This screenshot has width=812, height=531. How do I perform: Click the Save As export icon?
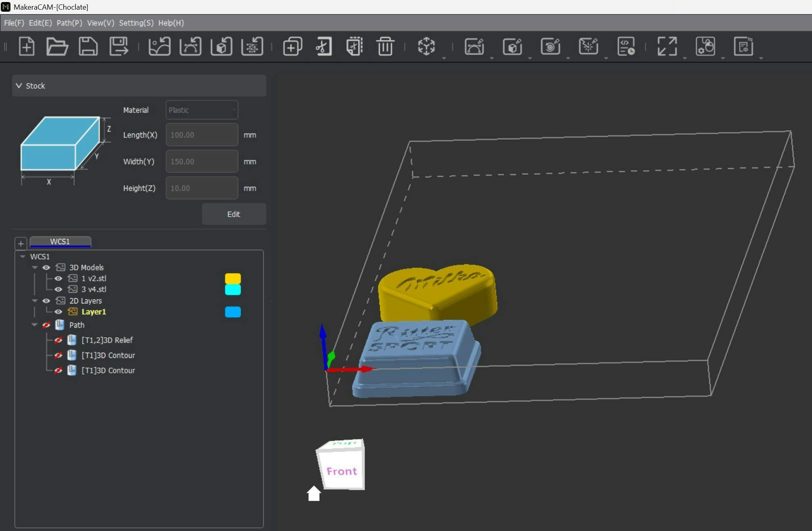pyautogui.click(x=119, y=46)
